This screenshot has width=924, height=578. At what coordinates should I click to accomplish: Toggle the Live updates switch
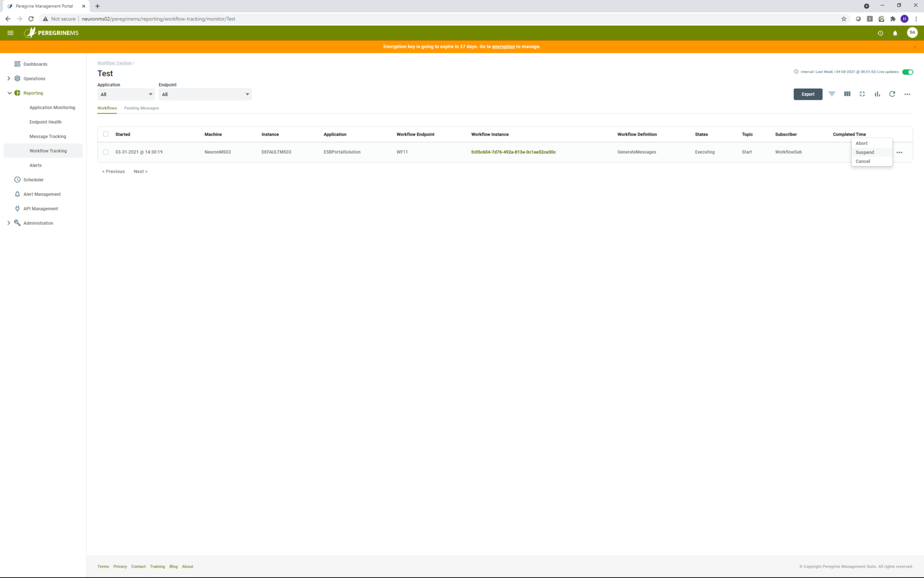point(907,72)
